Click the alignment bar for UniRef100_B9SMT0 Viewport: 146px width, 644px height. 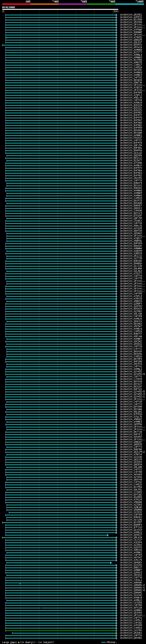pyautogui.click(x=60, y=45)
